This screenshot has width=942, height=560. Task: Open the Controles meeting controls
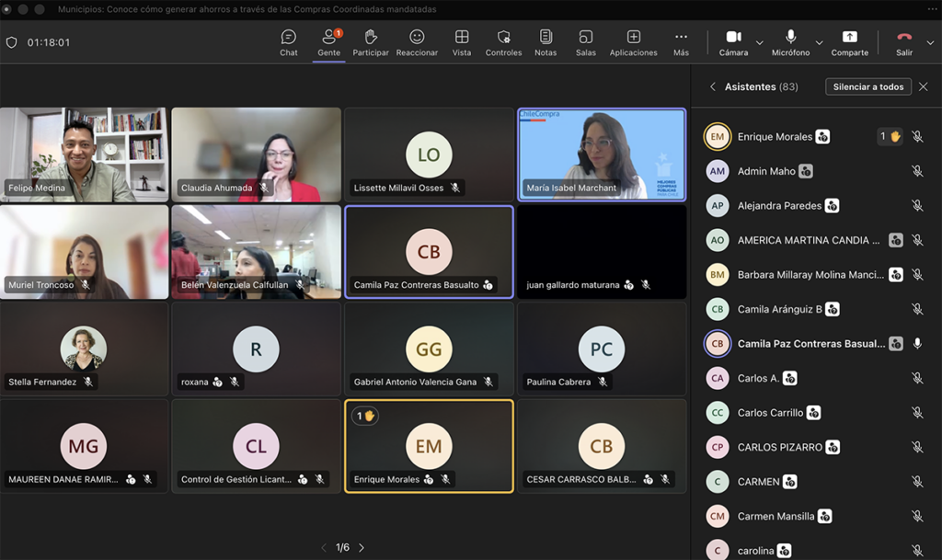coord(503,42)
